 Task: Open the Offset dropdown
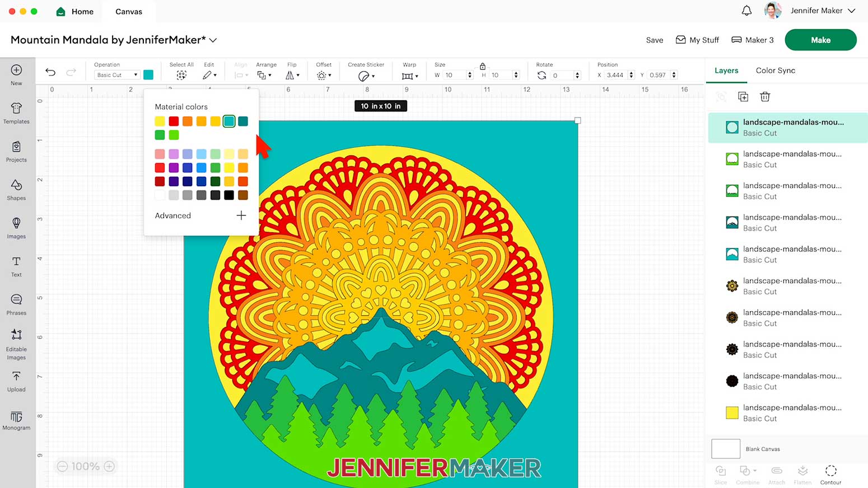324,75
